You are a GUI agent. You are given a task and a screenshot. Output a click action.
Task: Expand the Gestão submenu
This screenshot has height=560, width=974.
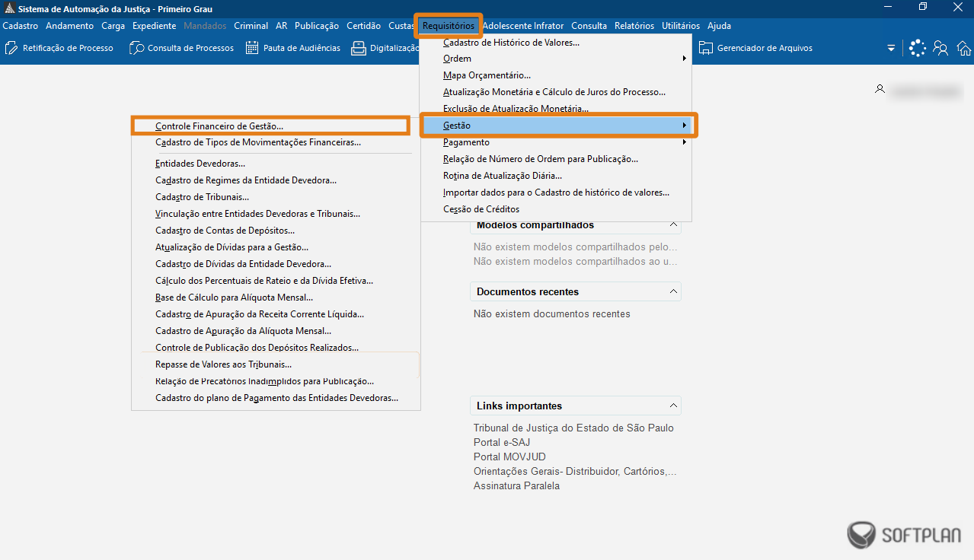click(x=556, y=126)
